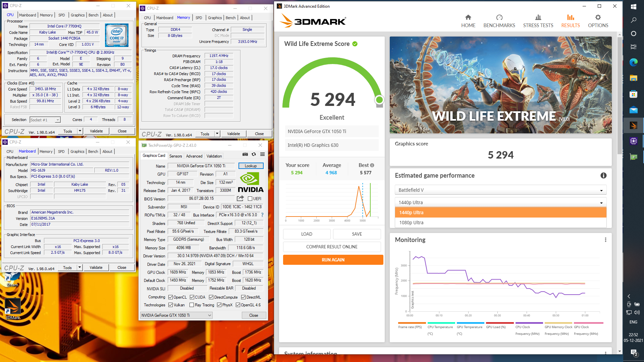Screen dimensions: 644x362
Task: Click LOAD result button in 3DMark
Action: pos(307,234)
